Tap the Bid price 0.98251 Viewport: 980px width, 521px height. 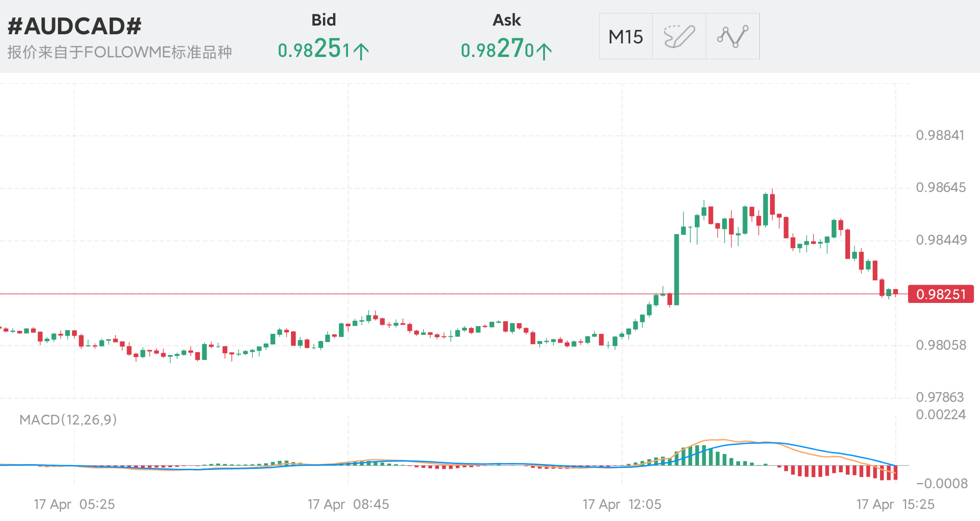(x=314, y=49)
